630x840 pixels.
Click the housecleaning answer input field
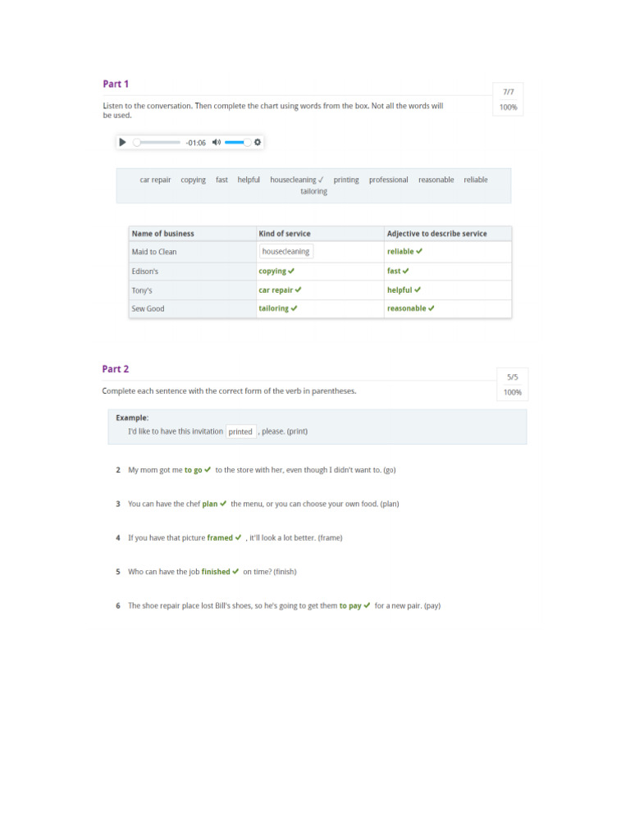285,252
